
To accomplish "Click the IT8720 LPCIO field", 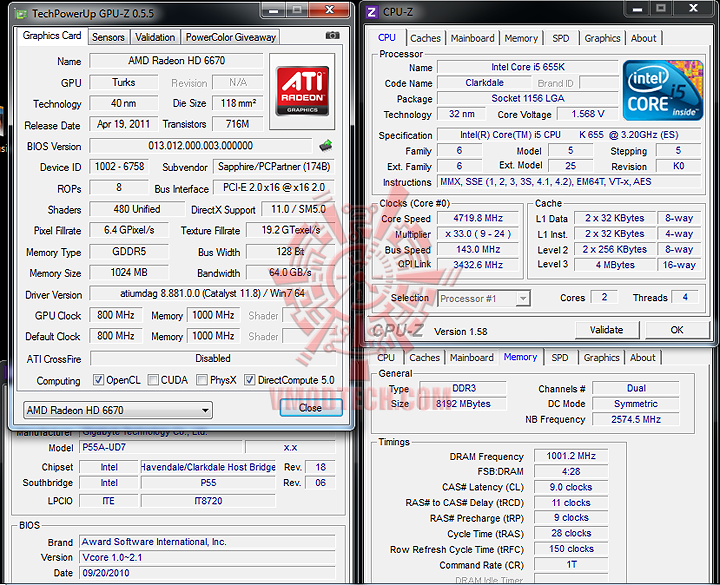I will pyautogui.click(x=208, y=501).
